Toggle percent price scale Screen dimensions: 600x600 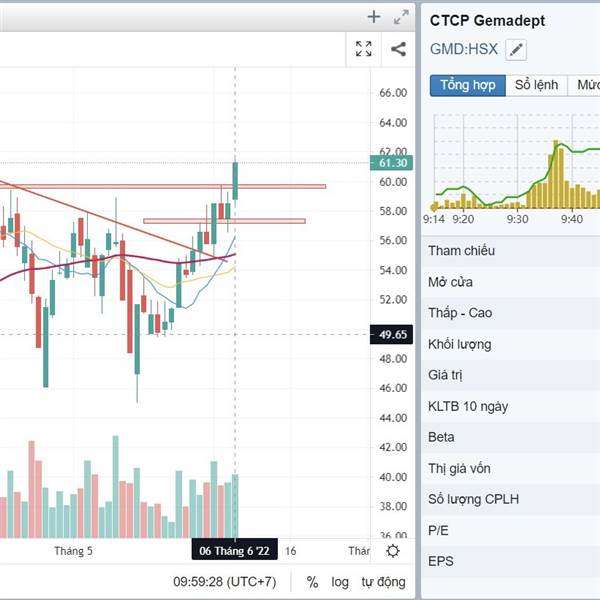coord(313,582)
